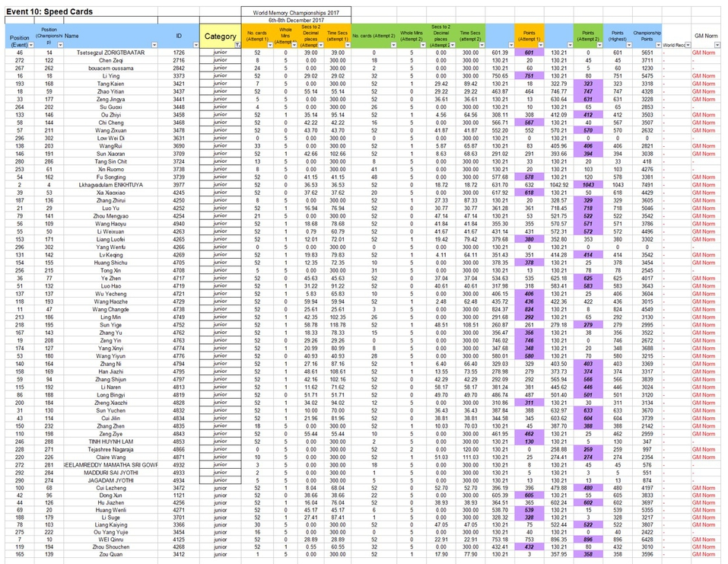
Task: Select the name cell 'Zhou Shouchen'
Action: click(x=110, y=546)
